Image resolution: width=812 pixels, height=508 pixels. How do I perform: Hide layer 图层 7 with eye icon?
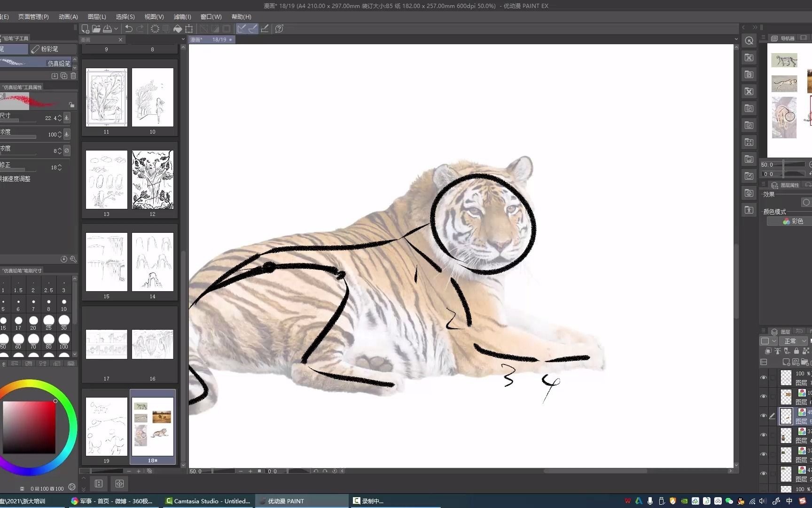tap(764, 378)
